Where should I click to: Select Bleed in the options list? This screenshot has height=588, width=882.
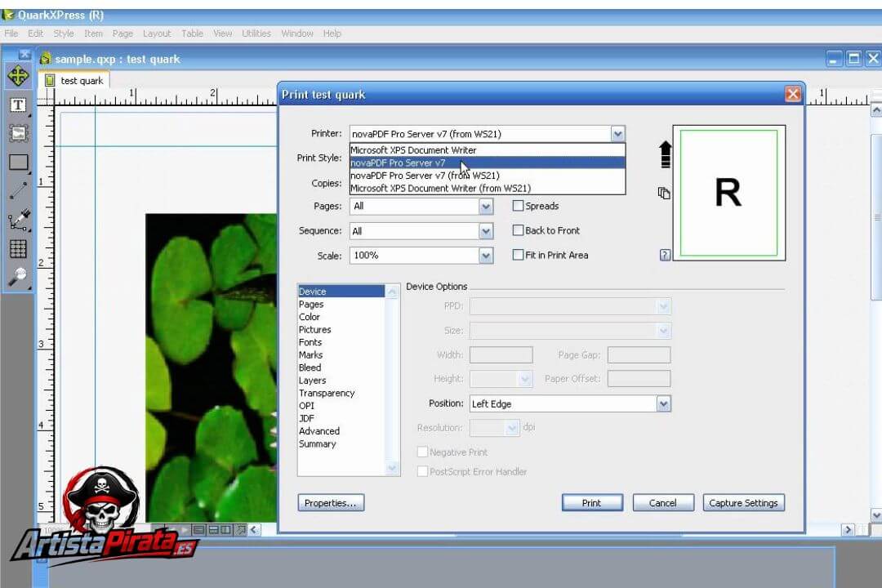coord(341,367)
